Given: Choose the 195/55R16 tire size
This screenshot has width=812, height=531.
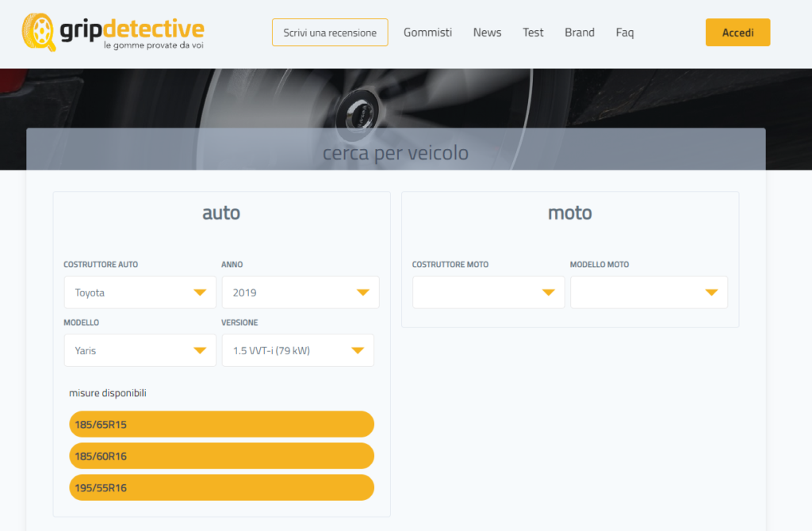Looking at the screenshot, I should (x=221, y=487).
